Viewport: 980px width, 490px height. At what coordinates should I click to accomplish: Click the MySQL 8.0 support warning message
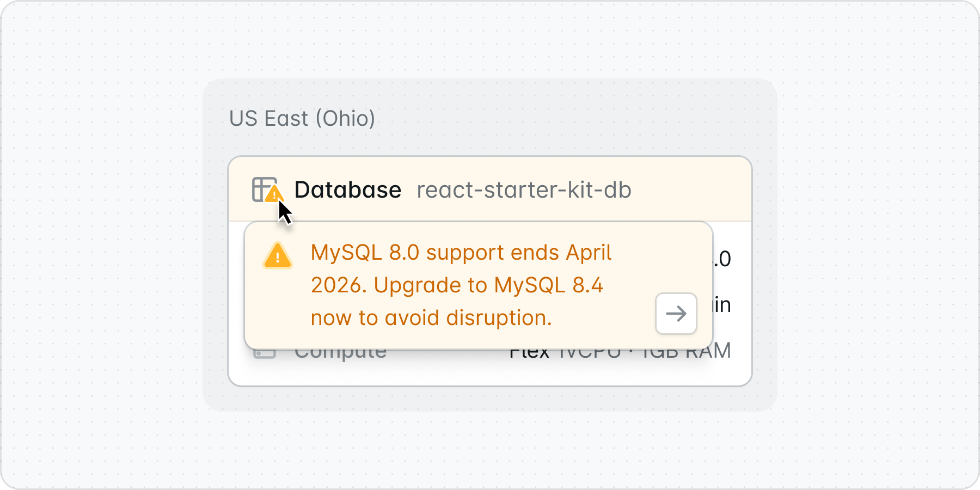pos(461,284)
